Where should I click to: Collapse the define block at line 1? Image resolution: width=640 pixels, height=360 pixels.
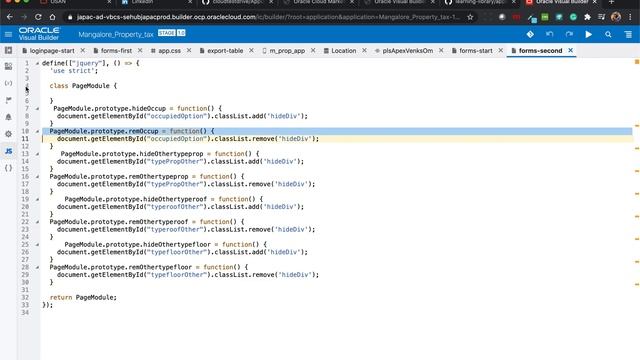tap(37, 63)
